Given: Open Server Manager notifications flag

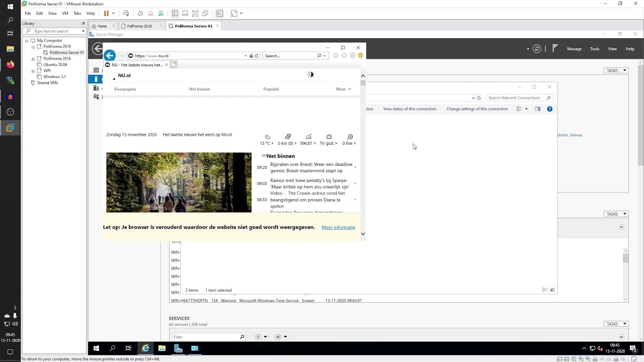Looking at the screenshot, I should point(555,48).
